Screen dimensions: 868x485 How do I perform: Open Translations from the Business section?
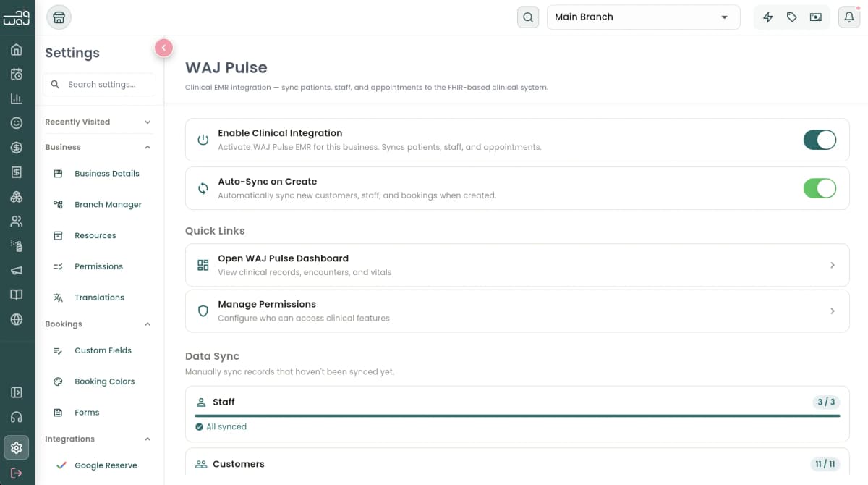click(x=99, y=297)
